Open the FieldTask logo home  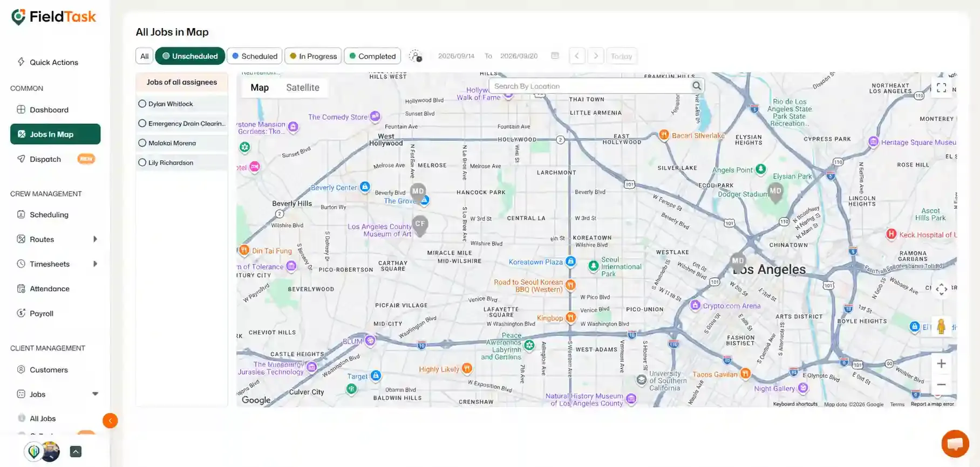(x=53, y=17)
